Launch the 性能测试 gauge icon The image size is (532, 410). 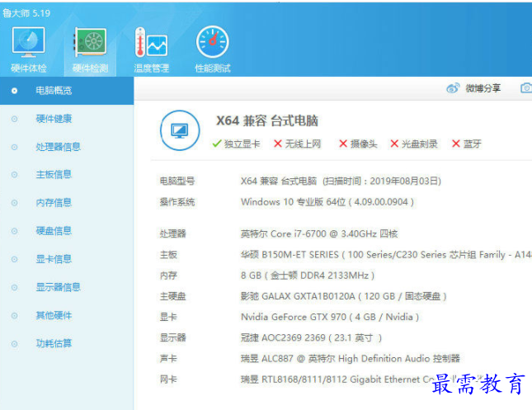213,42
